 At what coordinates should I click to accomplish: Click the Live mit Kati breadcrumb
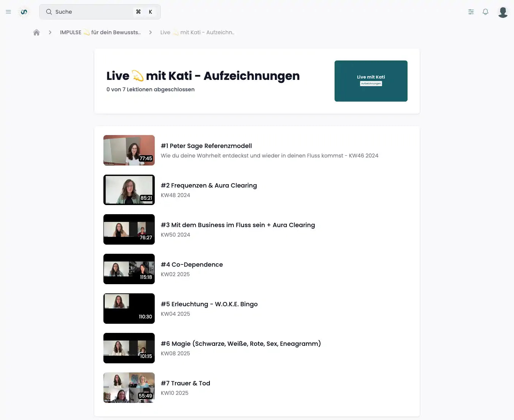pos(197,32)
